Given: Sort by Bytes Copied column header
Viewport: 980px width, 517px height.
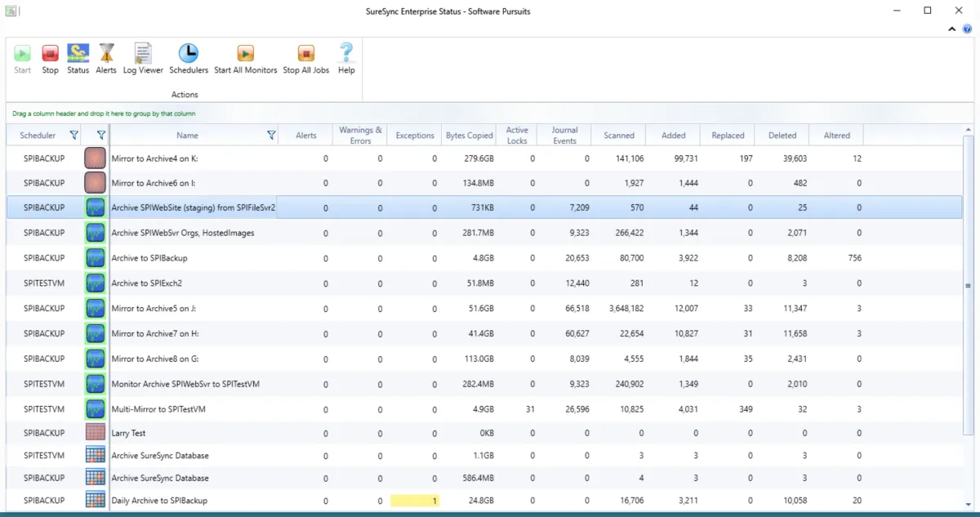Looking at the screenshot, I should pyautogui.click(x=469, y=136).
